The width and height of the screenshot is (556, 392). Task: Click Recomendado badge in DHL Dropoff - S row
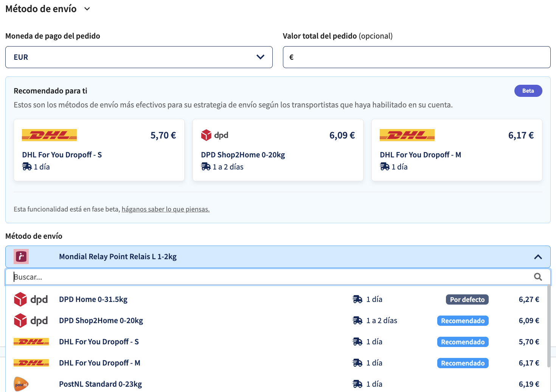[x=463, y=342]
